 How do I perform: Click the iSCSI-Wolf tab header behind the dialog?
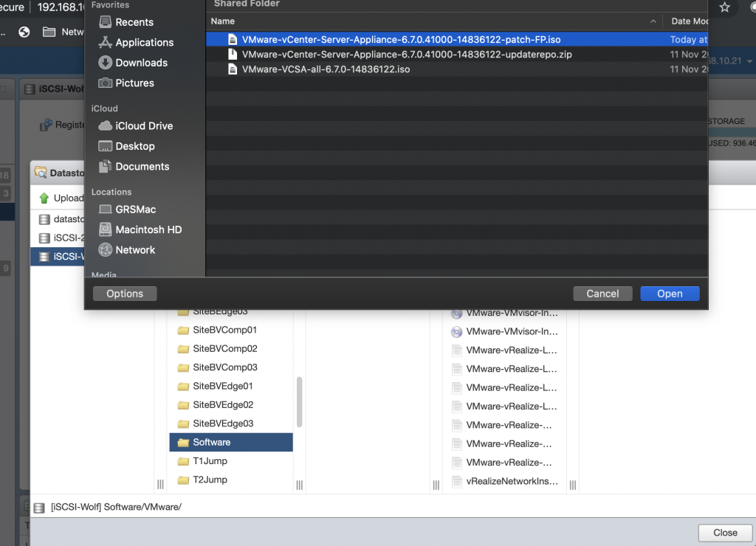pyautogui.click(x=54, y=89)
